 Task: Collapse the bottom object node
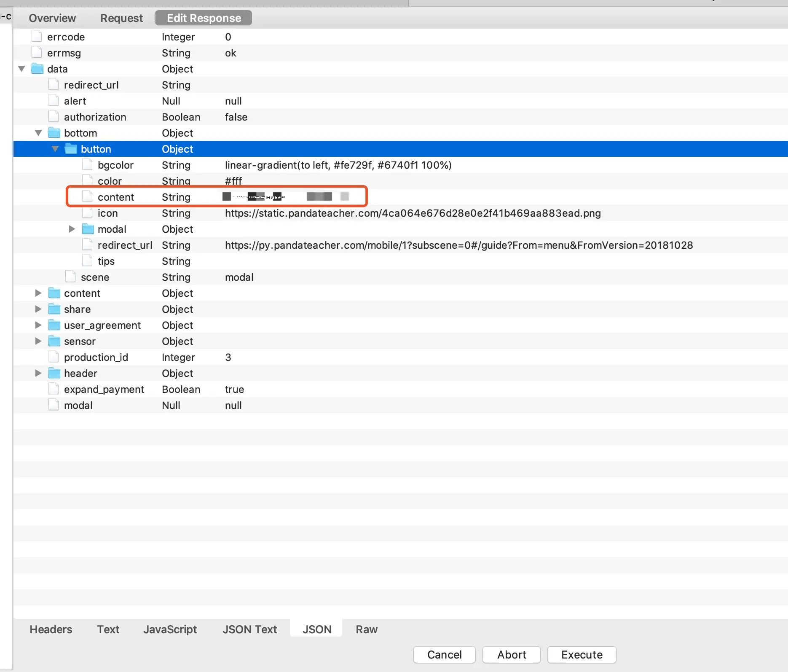coord(38,133)
